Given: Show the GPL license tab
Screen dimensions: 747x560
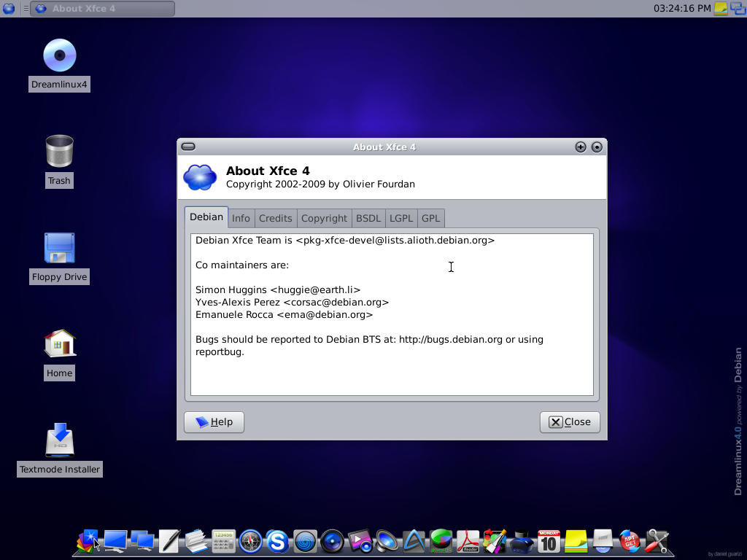Looking at the screenshot, I should (x=430, y=218).
